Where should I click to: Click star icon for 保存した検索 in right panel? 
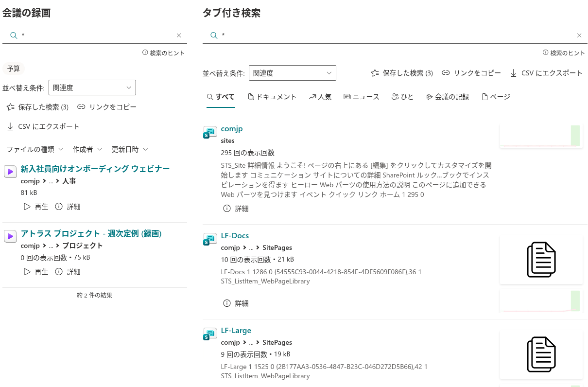pos(375,73)
